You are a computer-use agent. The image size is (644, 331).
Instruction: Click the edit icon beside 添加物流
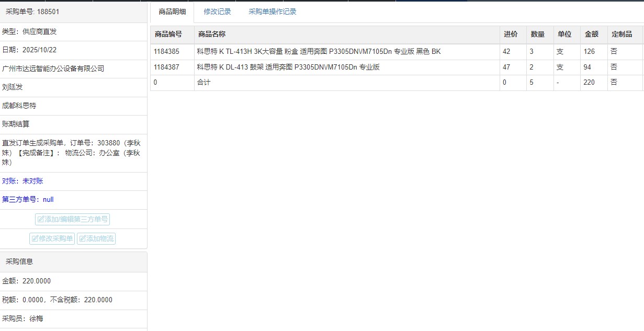(82, 239)
